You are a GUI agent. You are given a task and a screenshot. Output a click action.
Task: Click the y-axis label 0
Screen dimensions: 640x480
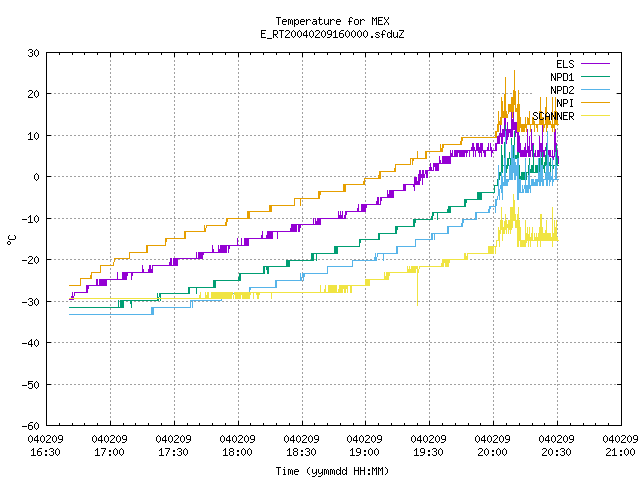36,177
